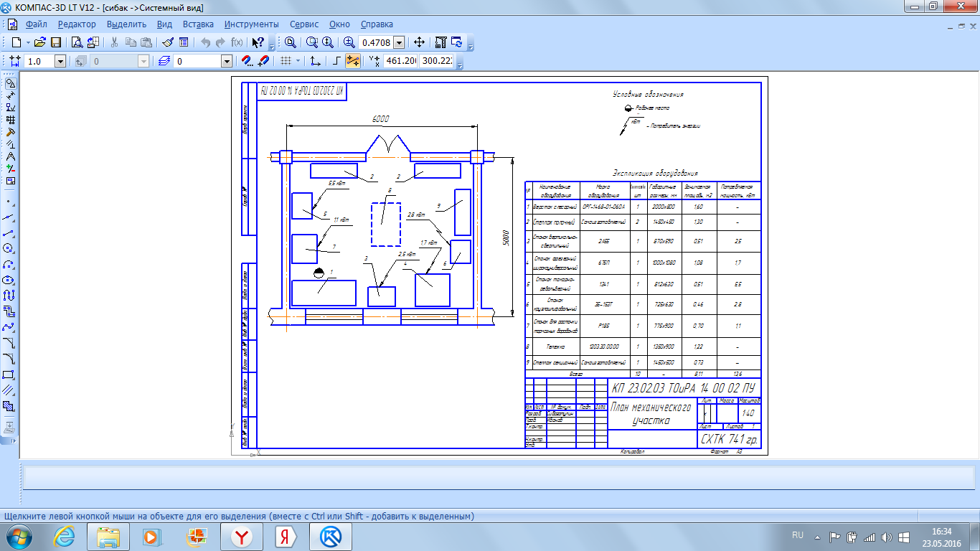Select the line segment tool
This screenshot has height=551, width=980.
click(x=9, y=232)
